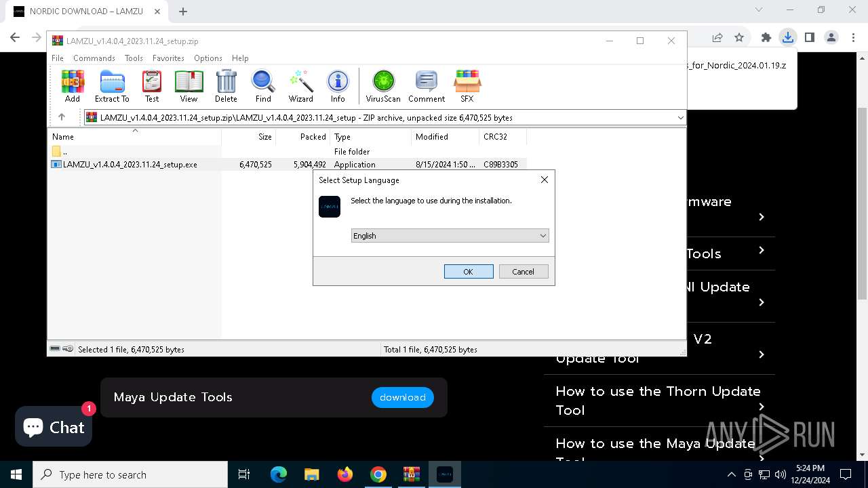
Task: Close the Select Setup Language dialog
Action: click(x=544, y=180)
